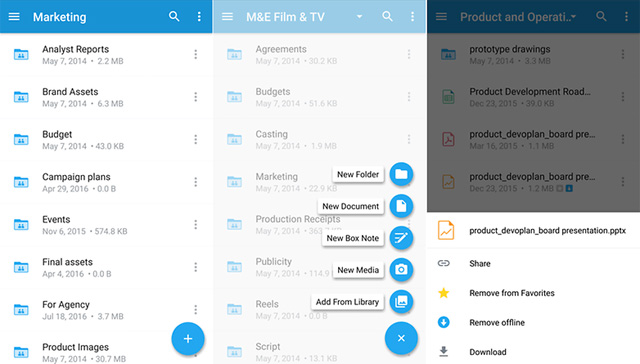Select New Document label

point(351,206)
